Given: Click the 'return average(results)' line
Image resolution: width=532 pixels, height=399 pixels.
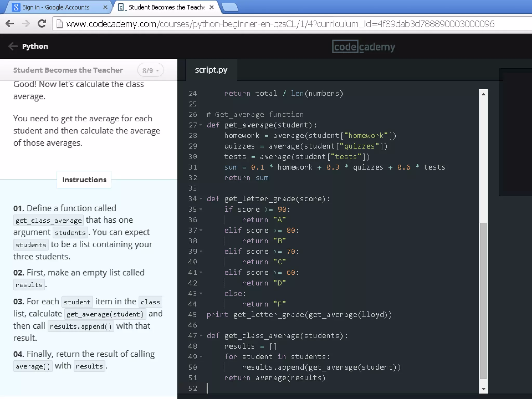Looking at the screenshot, I should click(275, 378).
